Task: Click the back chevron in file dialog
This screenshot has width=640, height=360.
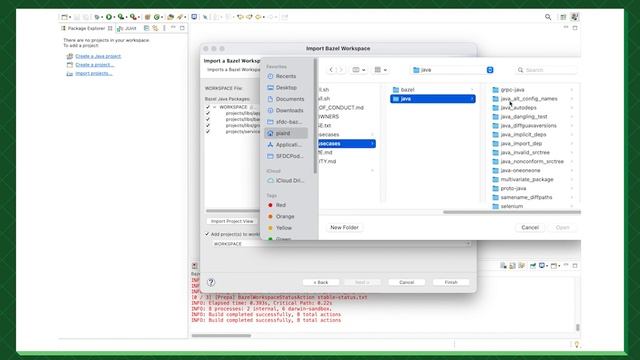Action: [x=331, y=70]
